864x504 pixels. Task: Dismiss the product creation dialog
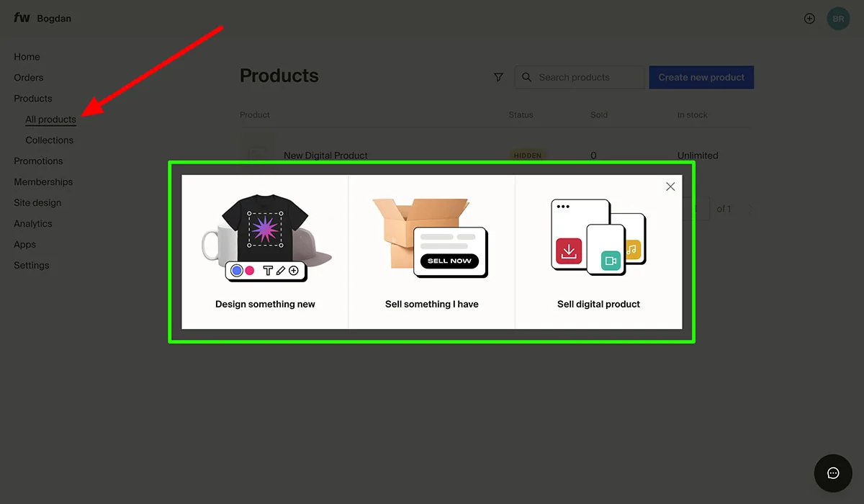(x=670, y=186)
